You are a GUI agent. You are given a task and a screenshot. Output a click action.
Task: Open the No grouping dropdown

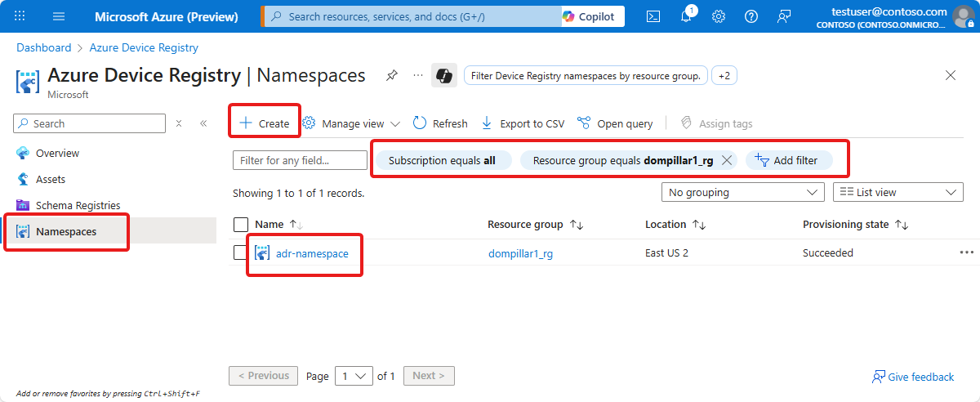click(x=742, y=192)
